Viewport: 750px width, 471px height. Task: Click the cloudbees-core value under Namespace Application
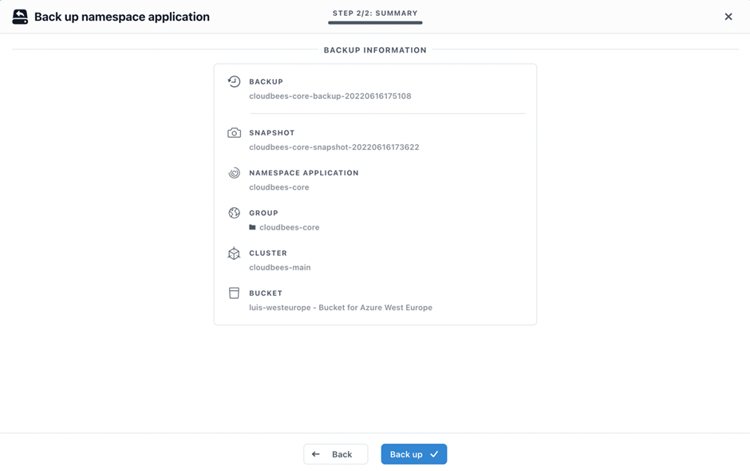click(x=279, y=187)
